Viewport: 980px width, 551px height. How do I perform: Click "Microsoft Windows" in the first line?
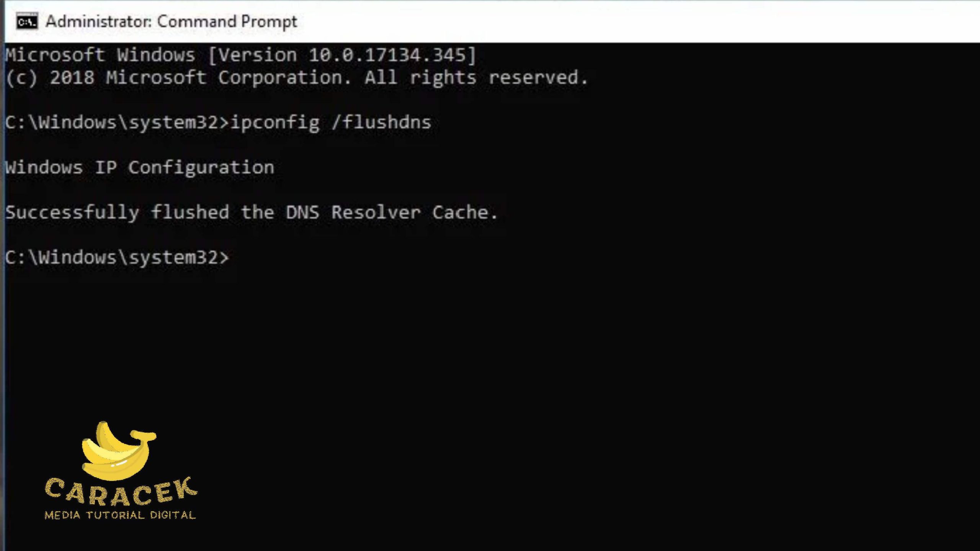[100, 55]
